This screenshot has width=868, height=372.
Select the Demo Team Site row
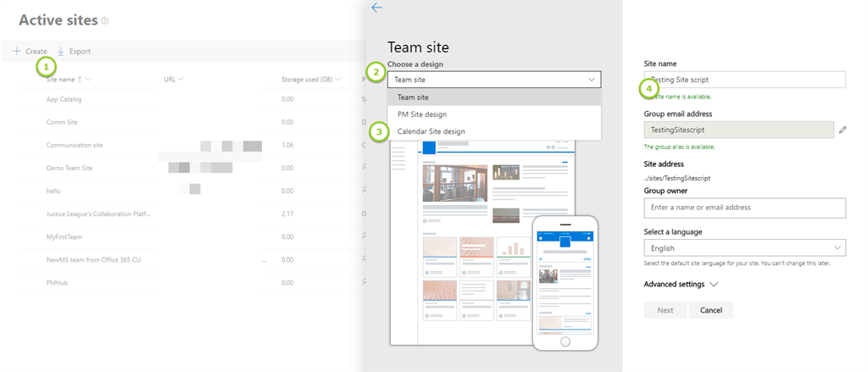(70, 168)
